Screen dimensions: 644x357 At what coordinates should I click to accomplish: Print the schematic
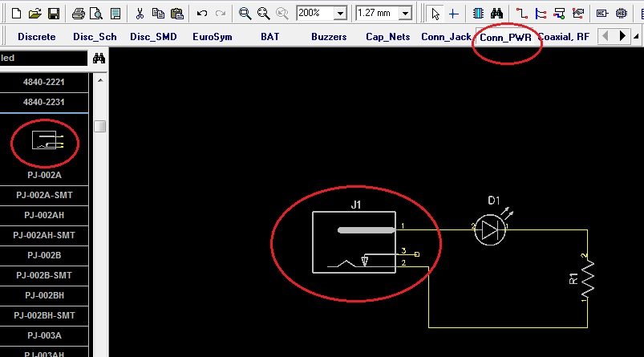tap(78, 14)
